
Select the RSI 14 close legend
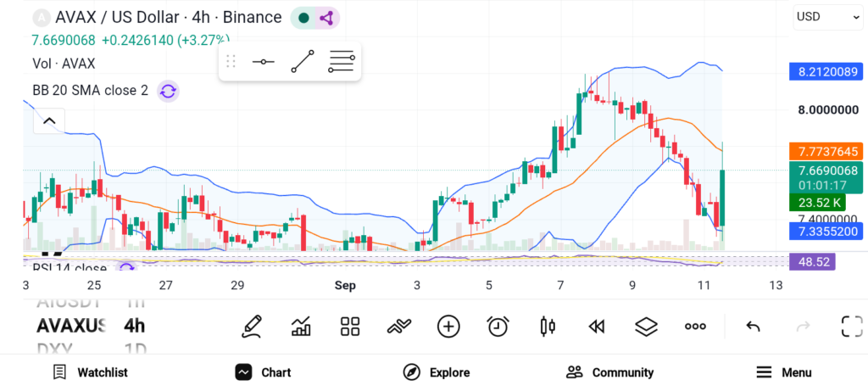pos(70,269)
